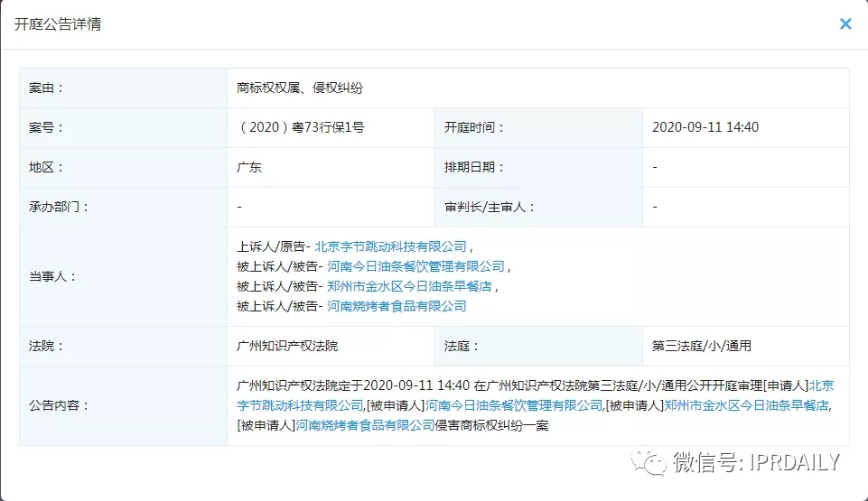Click 侵害商标权纠纷一案 text in announcement
The height and width of the screenshot is (501, 868).
[x=492, y=425]
